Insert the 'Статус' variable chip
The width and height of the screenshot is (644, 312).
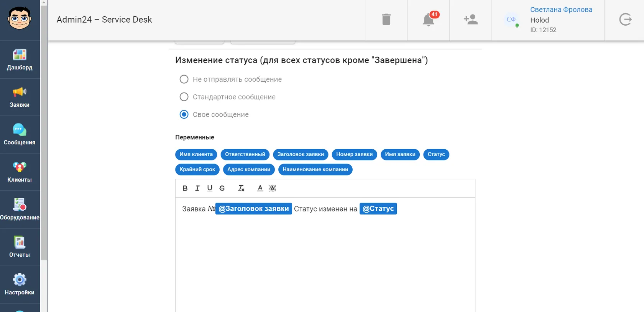[436, 154]
